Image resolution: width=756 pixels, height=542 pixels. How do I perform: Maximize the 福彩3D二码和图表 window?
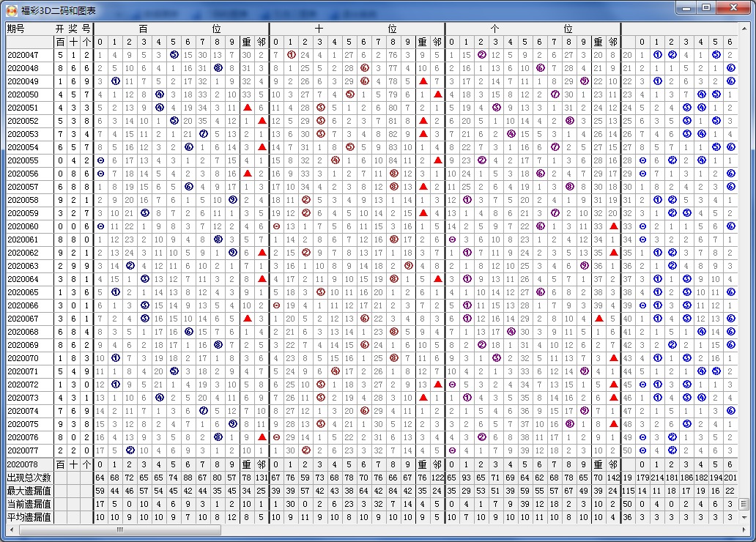(x=706, y=8)
